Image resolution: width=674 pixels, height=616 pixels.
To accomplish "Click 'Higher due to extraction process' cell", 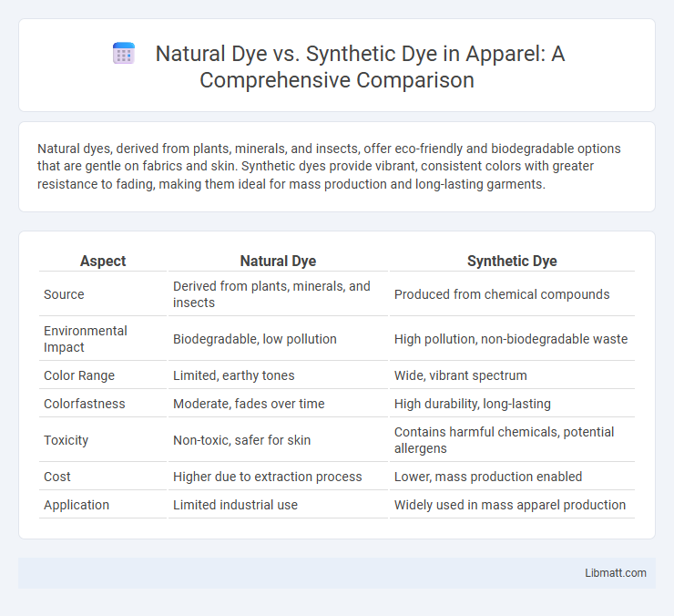I will coord(268,477).
